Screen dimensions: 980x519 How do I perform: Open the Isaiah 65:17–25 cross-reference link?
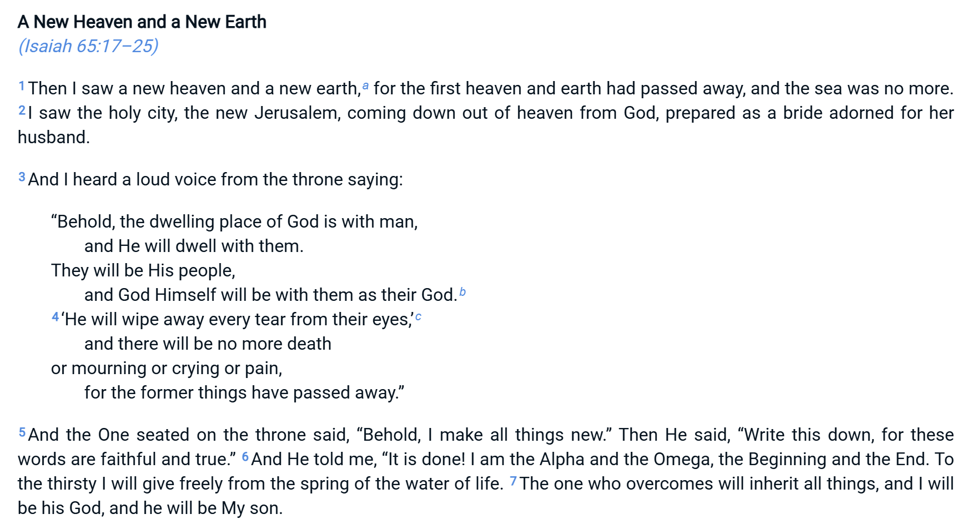pos(88,46)
